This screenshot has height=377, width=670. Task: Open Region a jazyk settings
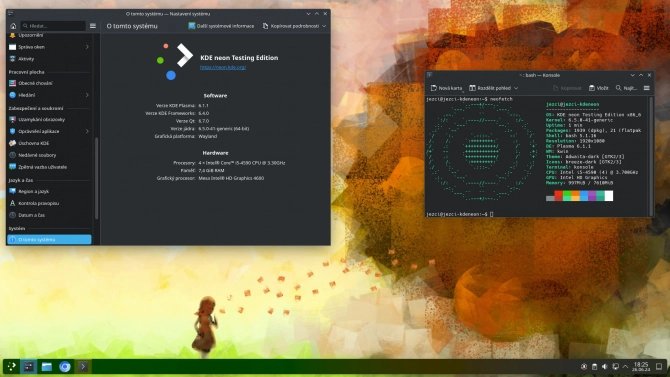pos(49,191)
